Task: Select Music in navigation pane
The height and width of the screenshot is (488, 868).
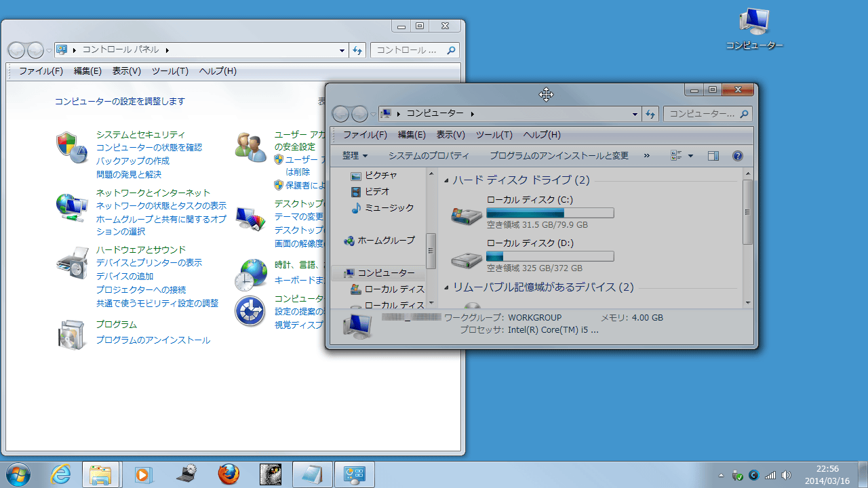Action: (381, 208)
